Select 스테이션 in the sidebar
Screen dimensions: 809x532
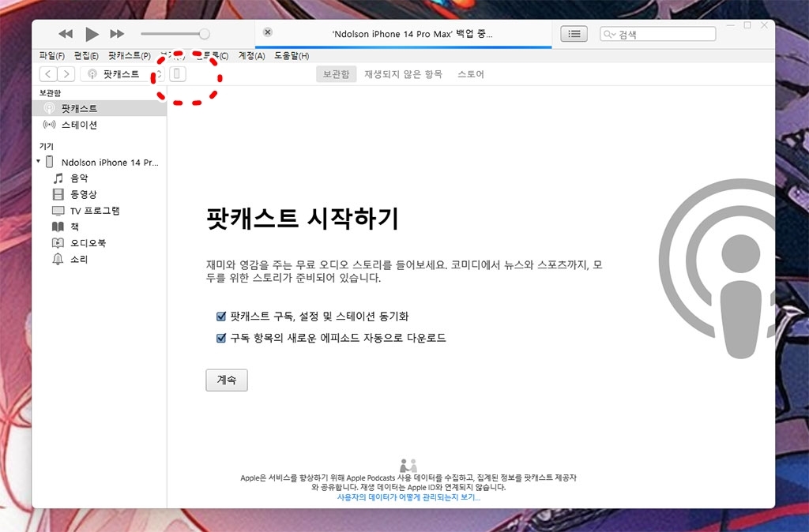coord(99,125)
